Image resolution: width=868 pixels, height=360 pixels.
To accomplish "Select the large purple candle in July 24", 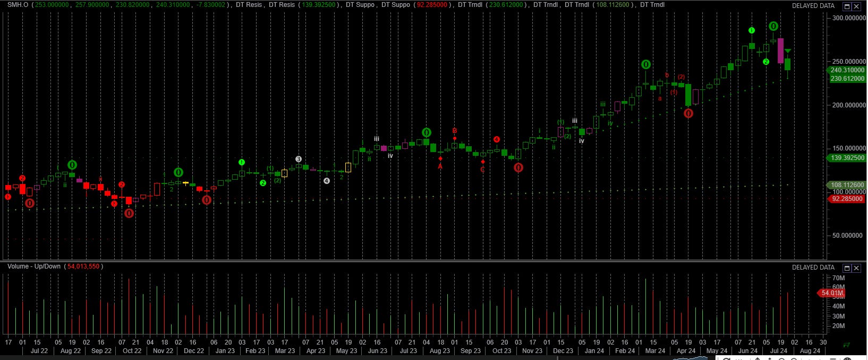I will coord(780,51).
